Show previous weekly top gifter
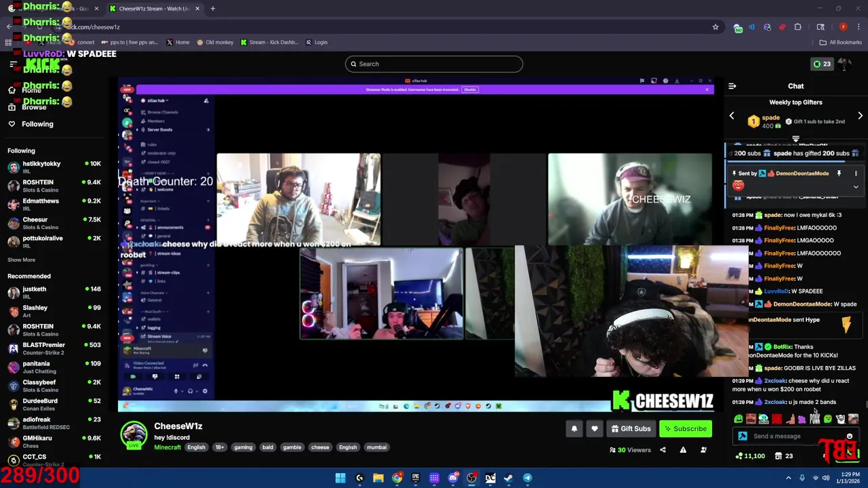Viewport: 868px width, 488px height. [732, 116]
